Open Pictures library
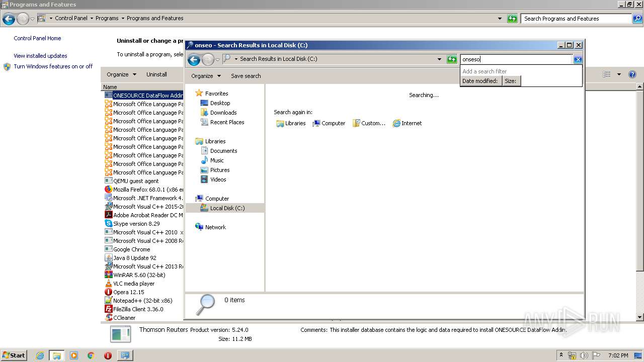This screenshot has width=644, height=362. 220,170
